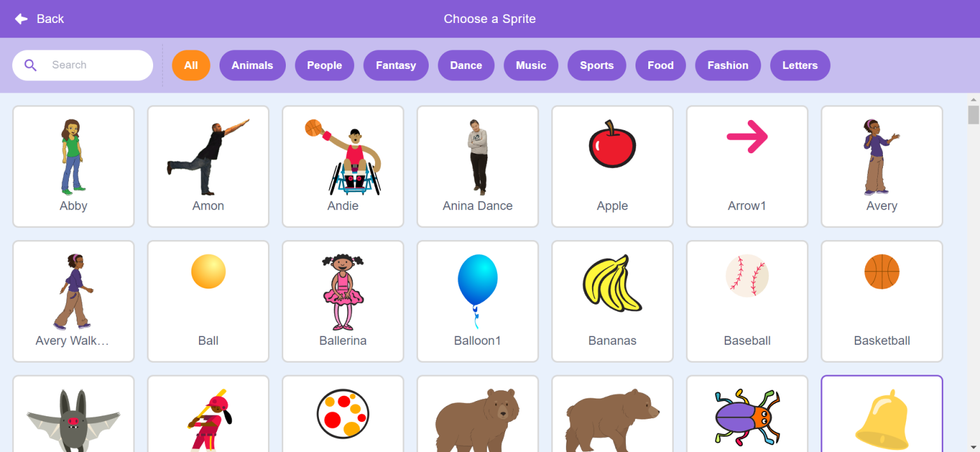Click the sprite Search field
The image size is (980, 452).
tap(83, 65)
